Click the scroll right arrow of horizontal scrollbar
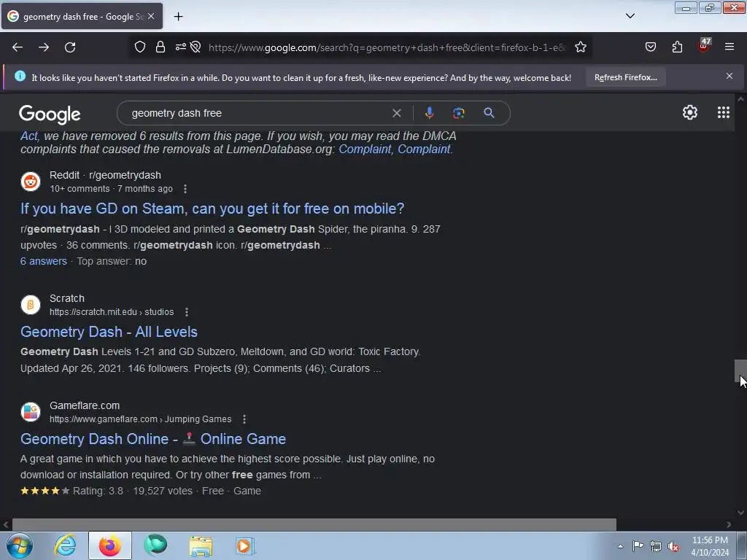747x560 pixels. [x=729, y=525]
